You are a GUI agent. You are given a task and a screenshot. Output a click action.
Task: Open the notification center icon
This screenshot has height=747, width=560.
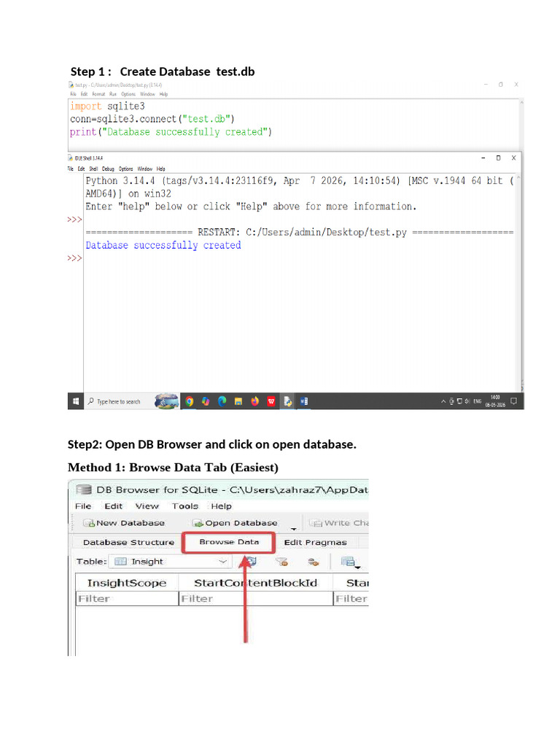click(x=514, y=401)
